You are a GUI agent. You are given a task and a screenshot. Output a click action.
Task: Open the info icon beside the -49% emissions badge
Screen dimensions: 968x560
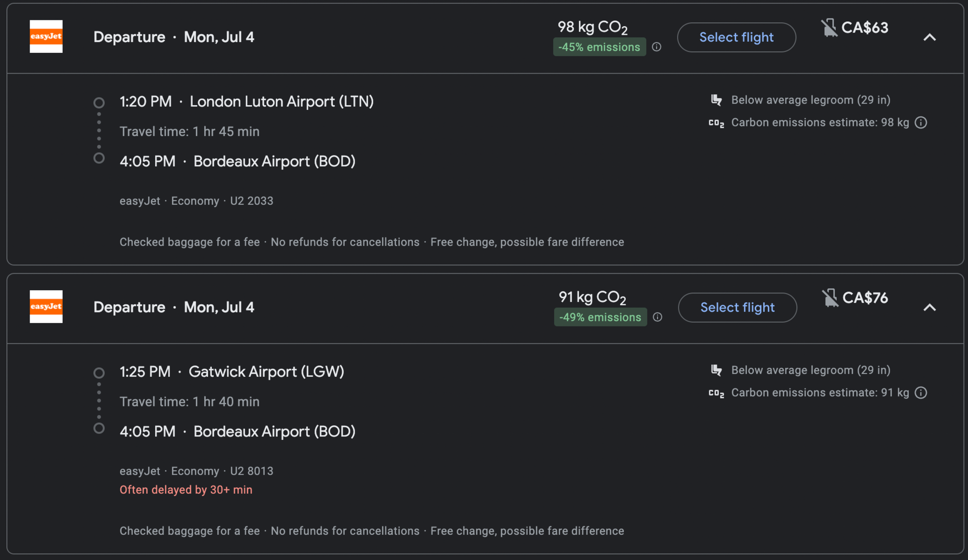[658, 317]
